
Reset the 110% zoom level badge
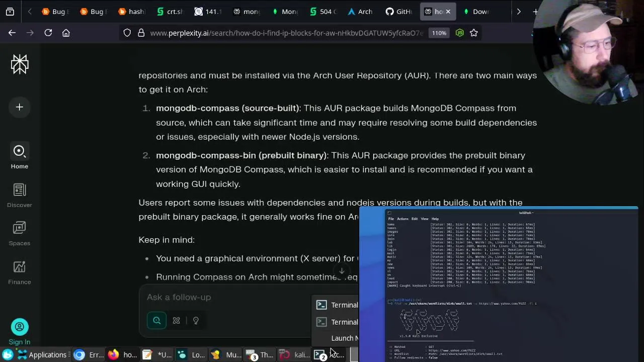(439, 33)
